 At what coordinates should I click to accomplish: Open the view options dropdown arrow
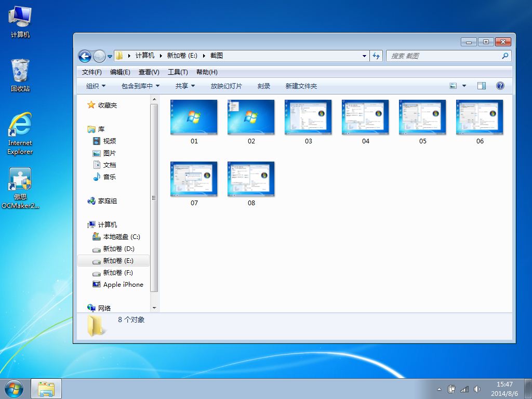tap(464, 86)
